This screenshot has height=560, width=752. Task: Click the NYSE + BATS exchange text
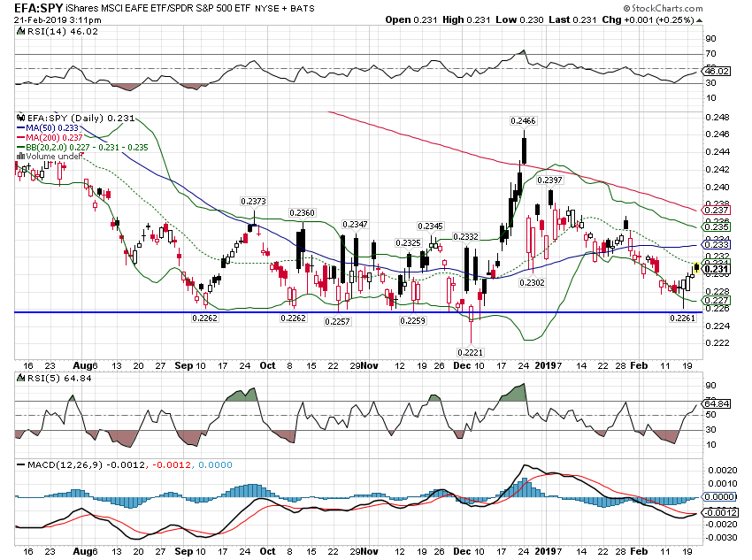(285, 9)
